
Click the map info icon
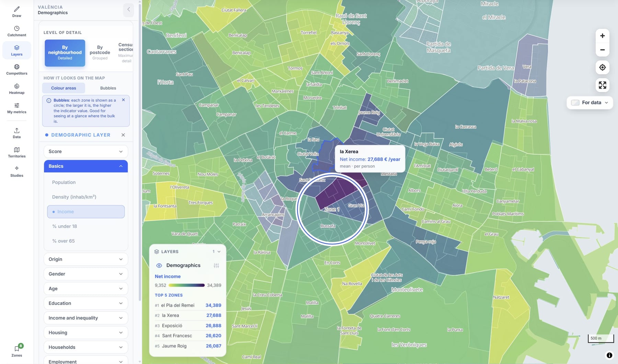(609, 355)
